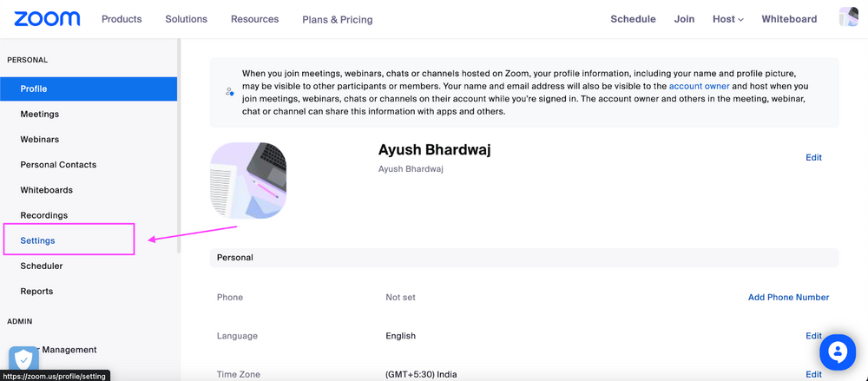Click the shield privacy badge icon
The width and height of the screenshot is (868, 381).
23,359
